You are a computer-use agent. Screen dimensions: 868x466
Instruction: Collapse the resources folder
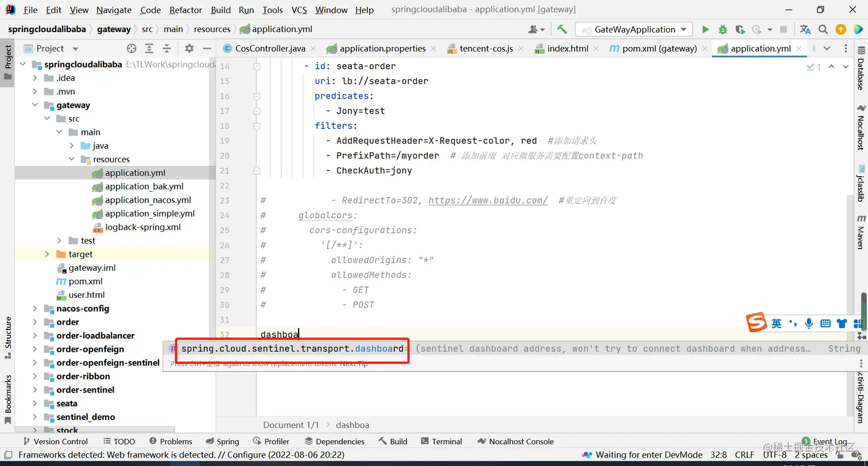[72, 160]
